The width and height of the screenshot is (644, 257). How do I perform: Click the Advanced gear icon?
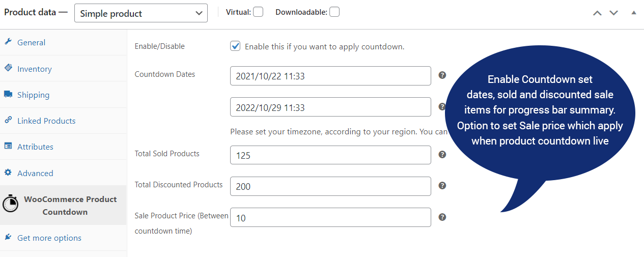pyautogui.click(x=8, y=173)
